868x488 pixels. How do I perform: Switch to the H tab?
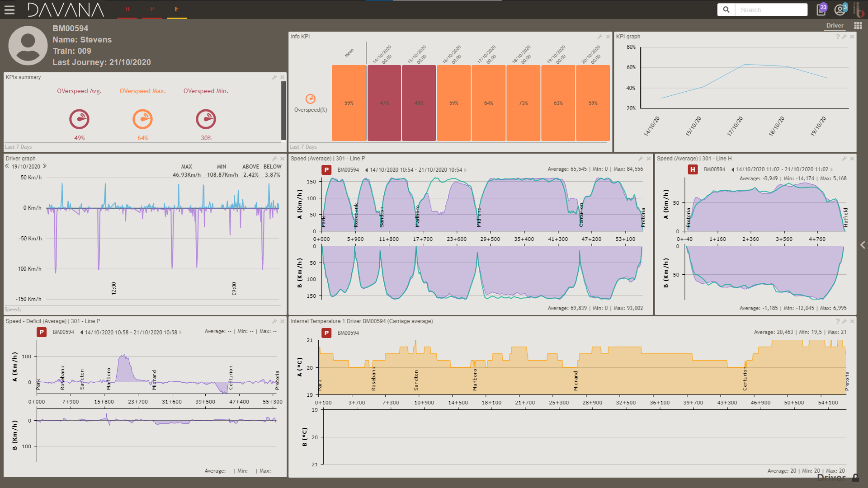pyautogui.click(x=127, y=9)
